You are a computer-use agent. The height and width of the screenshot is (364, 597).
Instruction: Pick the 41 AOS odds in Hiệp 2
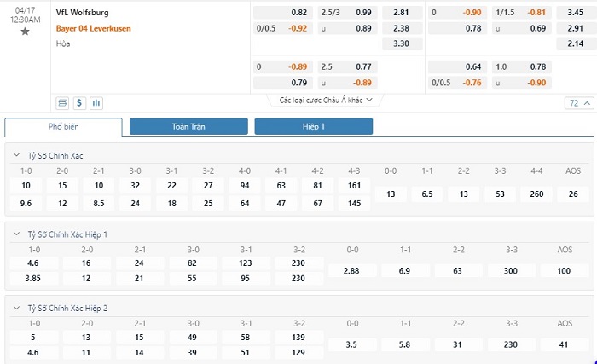(x=562, y=344)
